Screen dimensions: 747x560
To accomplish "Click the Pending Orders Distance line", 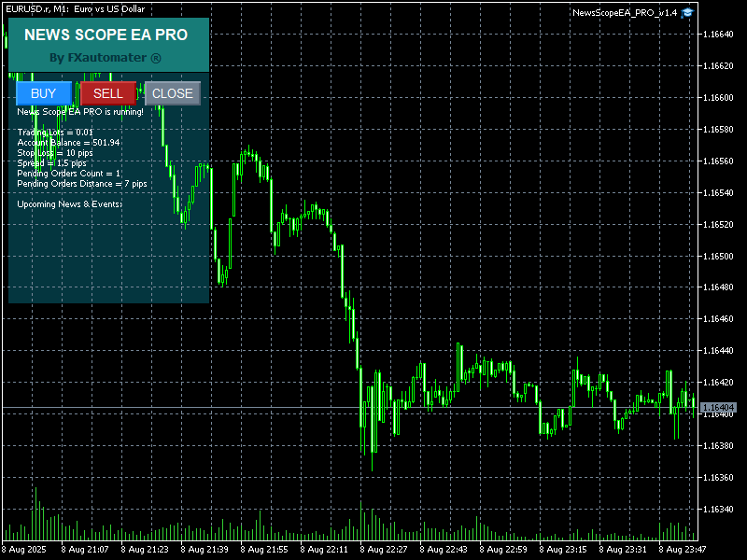I will (82, 184).
